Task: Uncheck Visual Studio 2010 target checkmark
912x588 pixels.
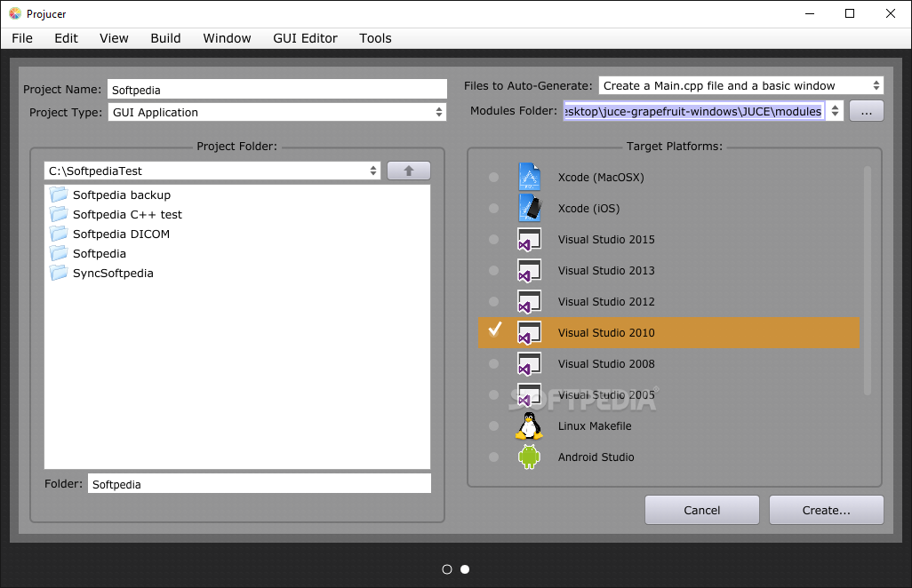Action: click(495, 329)
